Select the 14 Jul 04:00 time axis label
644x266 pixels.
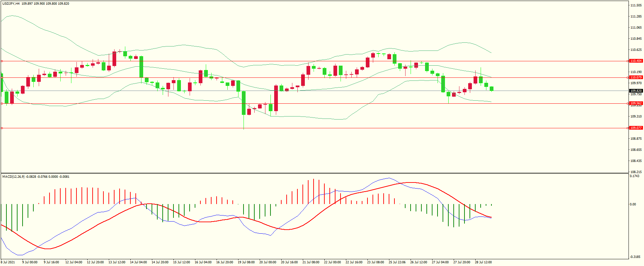pos(138,262)
